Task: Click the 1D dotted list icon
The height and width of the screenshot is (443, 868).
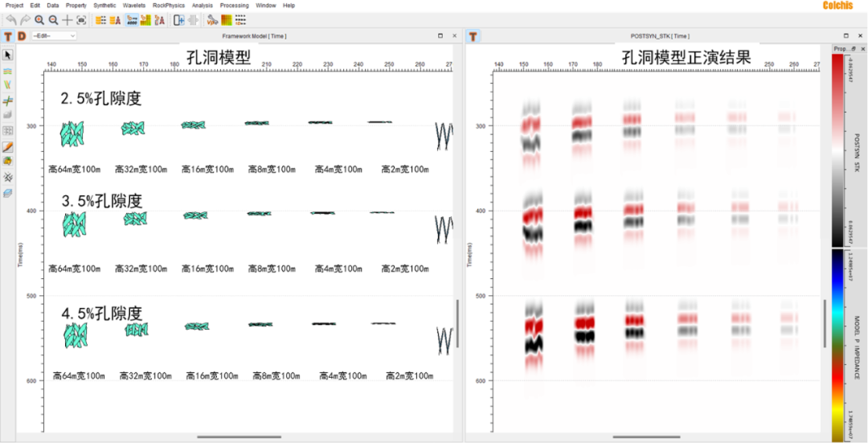Action: click(240, 20)
